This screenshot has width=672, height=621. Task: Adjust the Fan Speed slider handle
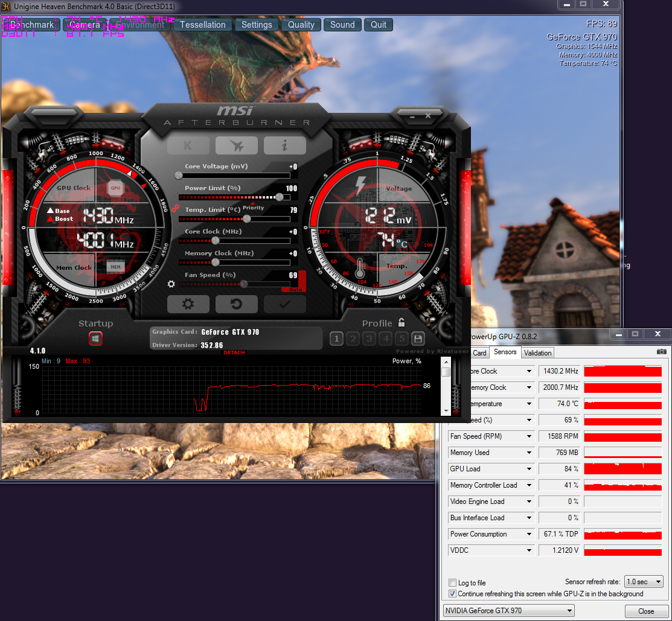(243, 284)
